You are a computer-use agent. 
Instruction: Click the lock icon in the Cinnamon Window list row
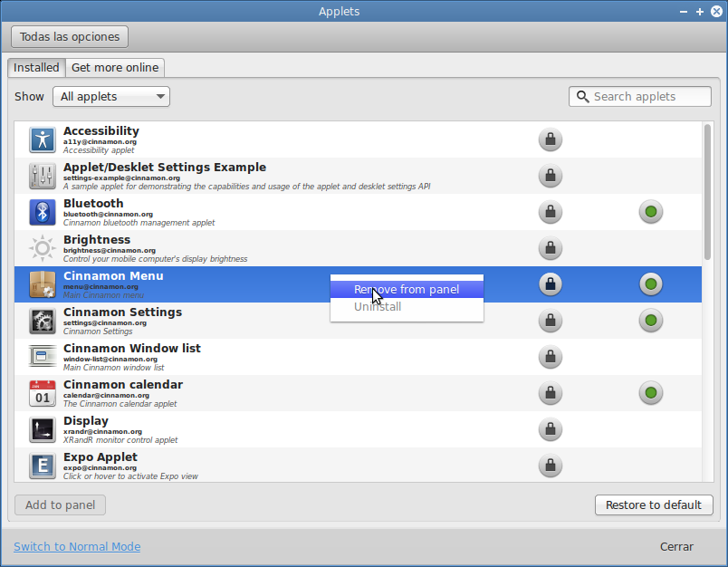(x=551, y=357)
